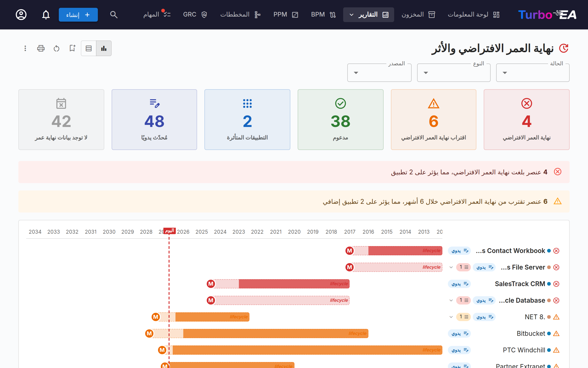
Task: Click the Turbo EA logo
Action: coord(547,14)
